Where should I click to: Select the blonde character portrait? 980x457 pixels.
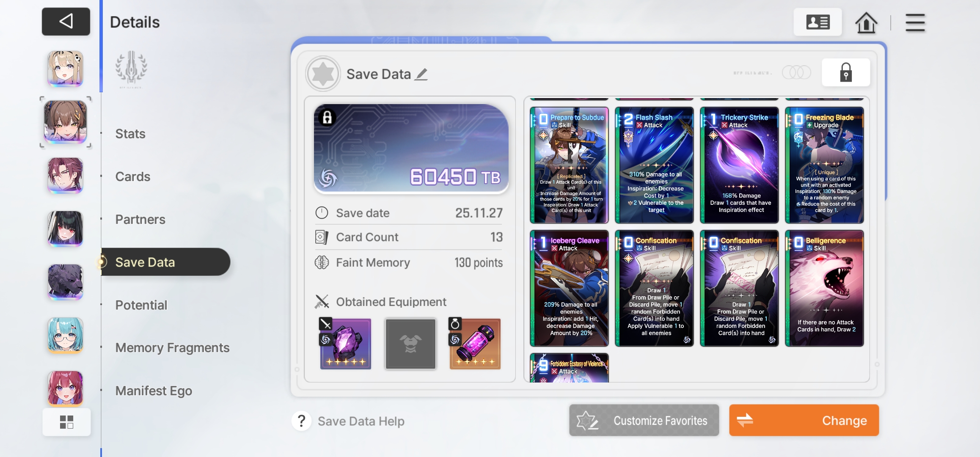pyautogui.click(x=65, y=69)
